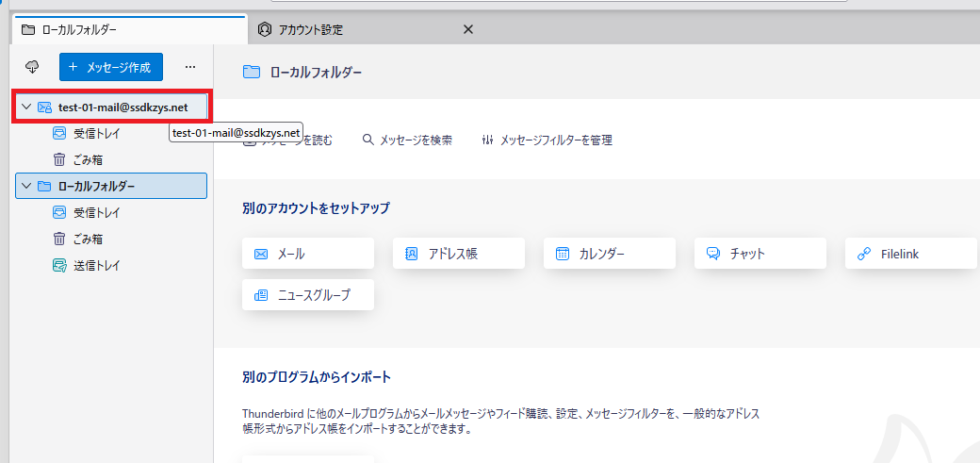The height and width of the screenshot is (463, 980).
Task: Collapse the ローカルフォルダー folder tree
Action: click(x=26, y=187)
